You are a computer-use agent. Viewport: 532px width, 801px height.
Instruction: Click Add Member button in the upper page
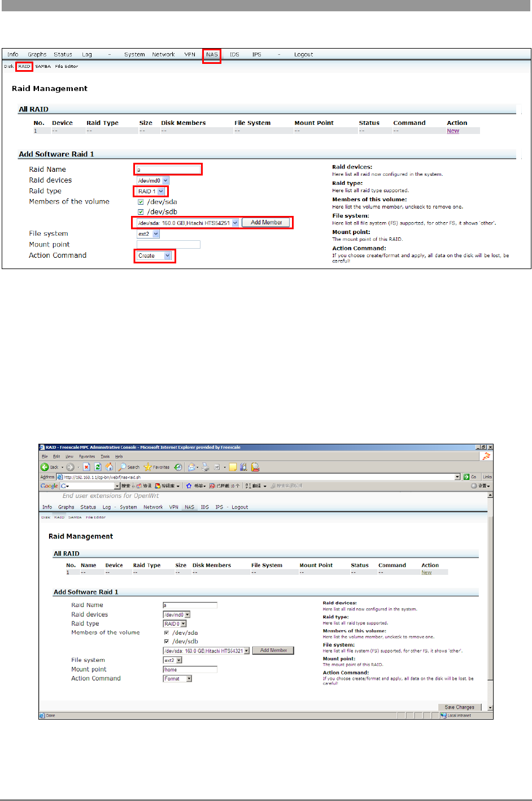pos(266,223)
